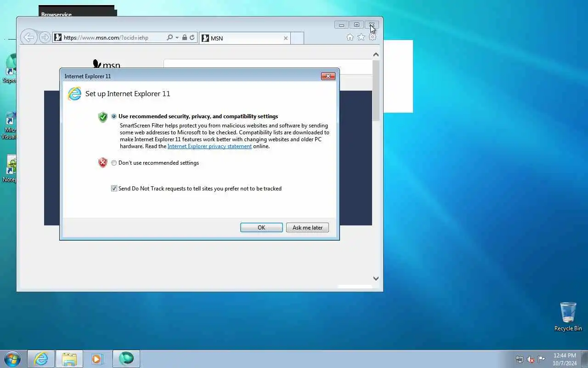Image resolution: width=588 pixels, height=368 pixels.
Task: Select Use recommended settings radio button
Action: click(114, 116)
